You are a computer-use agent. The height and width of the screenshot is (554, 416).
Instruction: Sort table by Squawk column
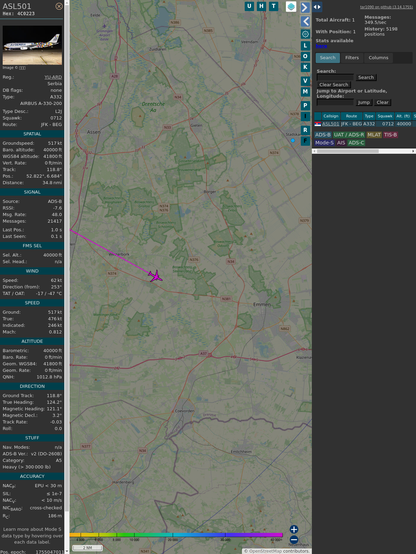[385, 116]
